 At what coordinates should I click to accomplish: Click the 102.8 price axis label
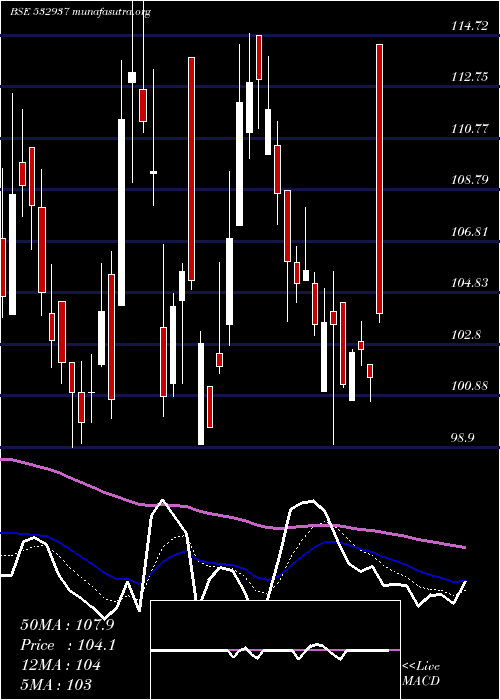(x=466, y=334)
